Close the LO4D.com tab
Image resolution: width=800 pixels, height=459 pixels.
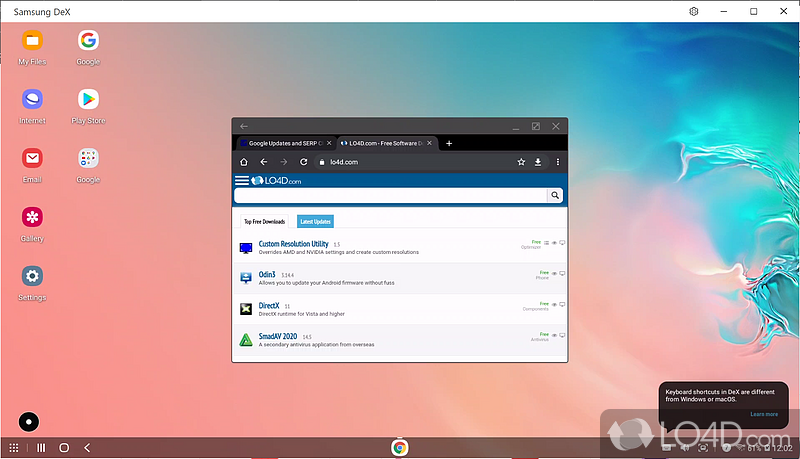(430, 143)
